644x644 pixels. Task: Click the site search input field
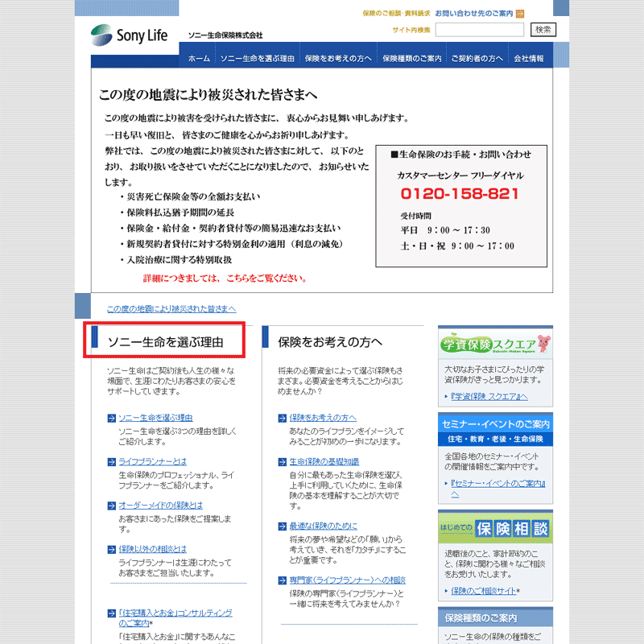point(480,30)
